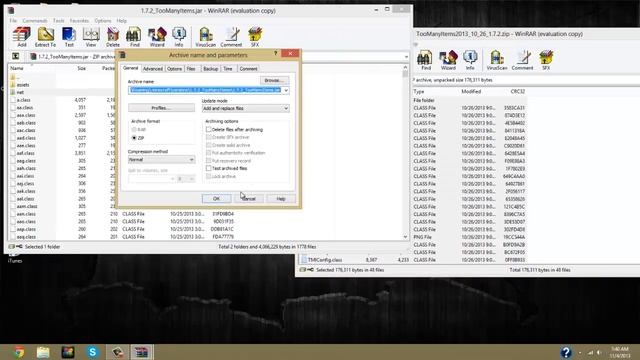640x360 pixels.
Task: Click the dialog Help button
Action: (x=281, y=199)
